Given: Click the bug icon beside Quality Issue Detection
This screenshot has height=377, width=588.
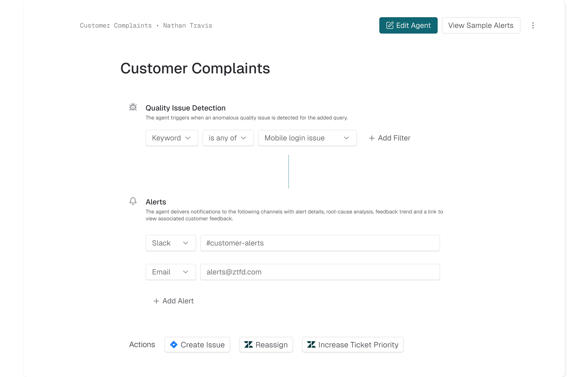Looking at the screenshot, I should [133, 107].
